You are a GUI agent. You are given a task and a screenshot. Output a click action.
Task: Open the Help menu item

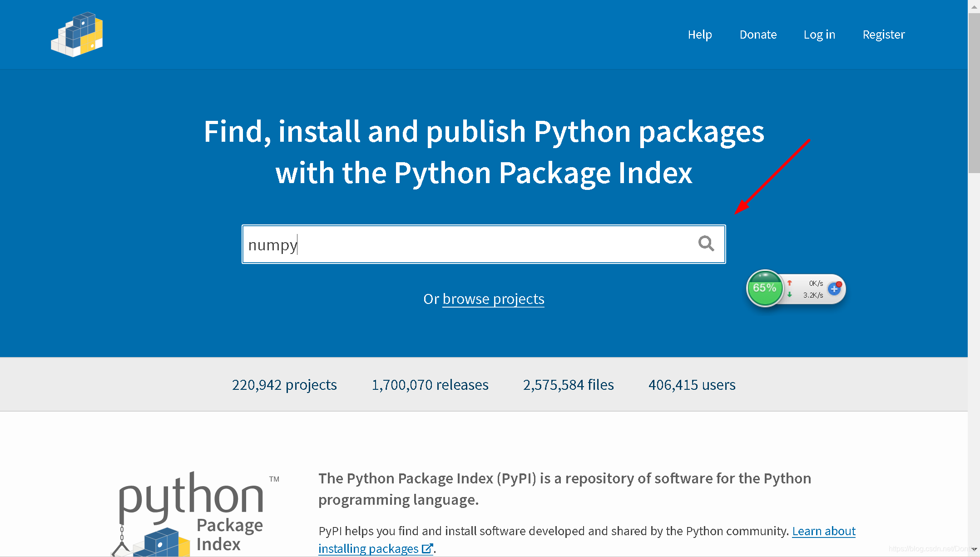coord(699,35)
